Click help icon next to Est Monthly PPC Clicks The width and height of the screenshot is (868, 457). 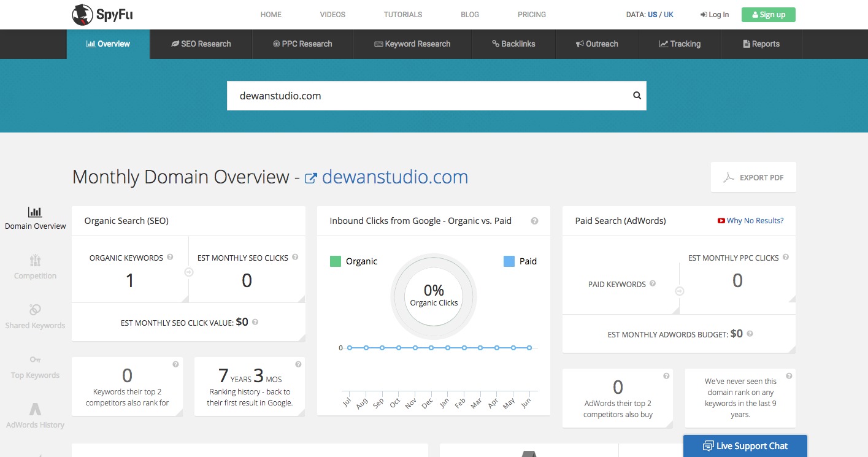pos(786,258)
